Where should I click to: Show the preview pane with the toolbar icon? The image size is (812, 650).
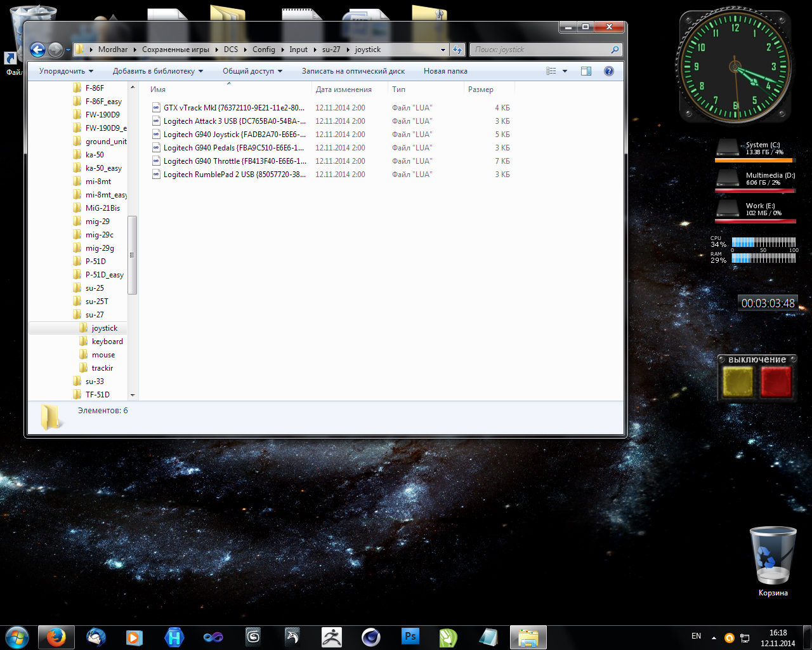(586, 71)
